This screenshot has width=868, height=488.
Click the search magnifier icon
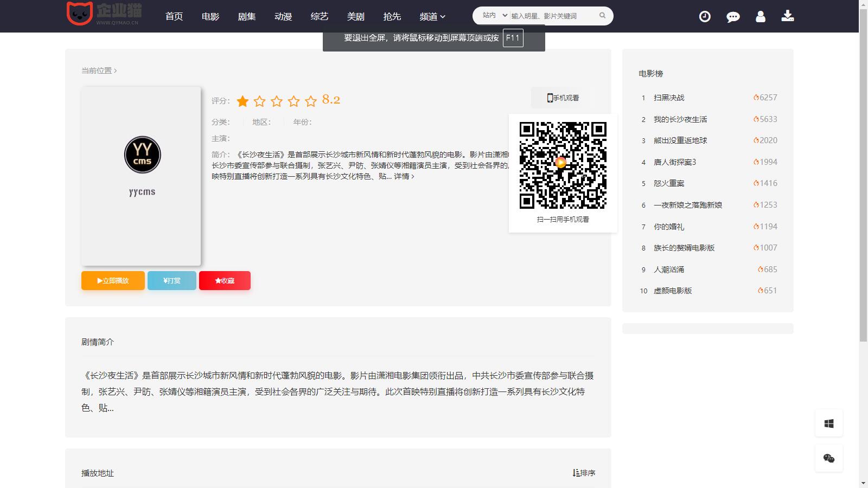[602, 16]
